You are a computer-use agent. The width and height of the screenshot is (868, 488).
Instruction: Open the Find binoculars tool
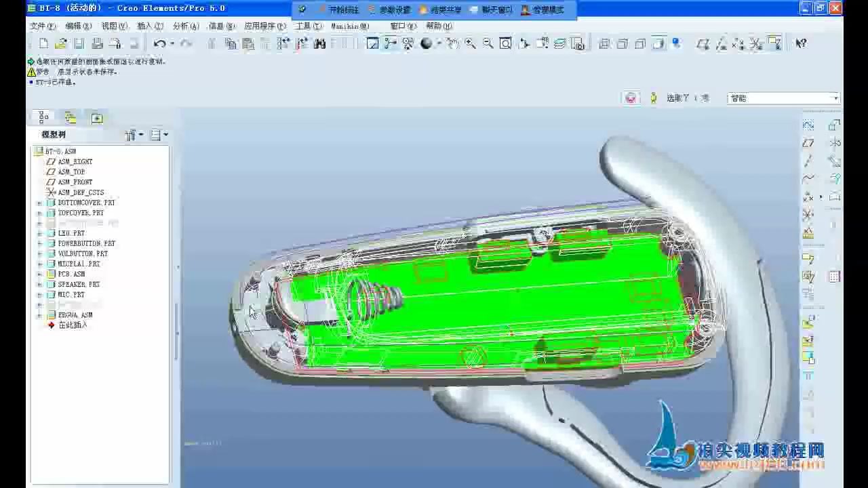(319, 43)
